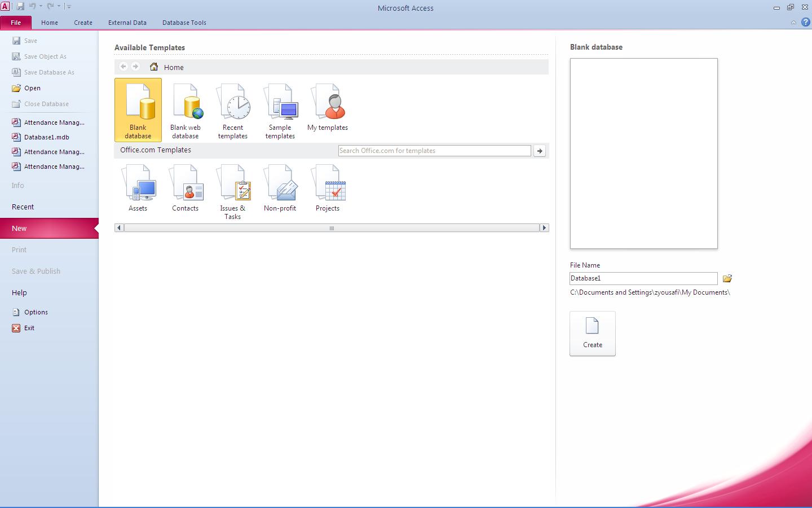Click the Blank database preview pane
Image resolution: width=812 pixels, height=508 pixels.
click(x=644, y=154)
